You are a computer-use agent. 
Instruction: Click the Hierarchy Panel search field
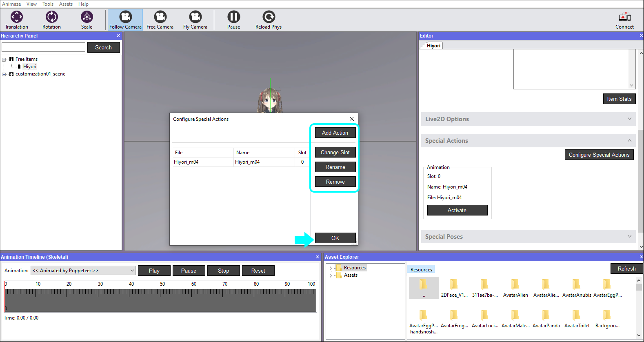point(44,47)
